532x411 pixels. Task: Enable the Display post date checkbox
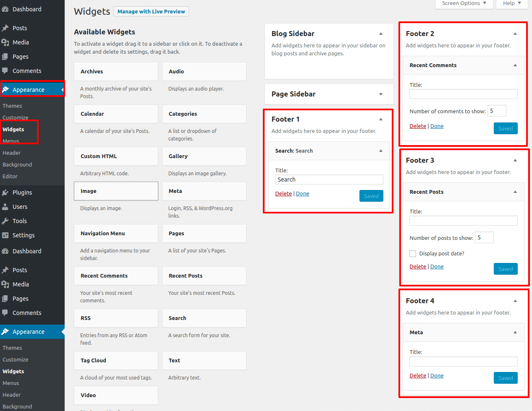point(413,253)
